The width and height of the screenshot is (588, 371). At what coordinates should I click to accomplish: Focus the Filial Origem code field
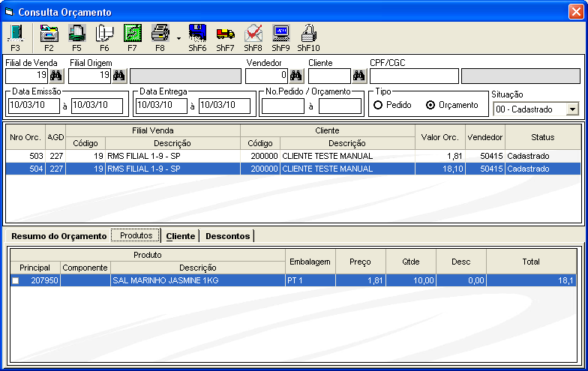coord(90,76)
